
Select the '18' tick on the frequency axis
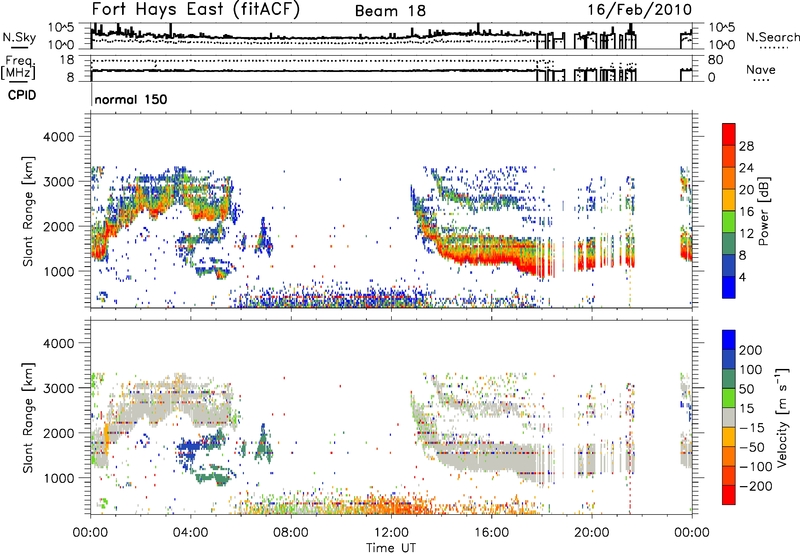[67, 60]
